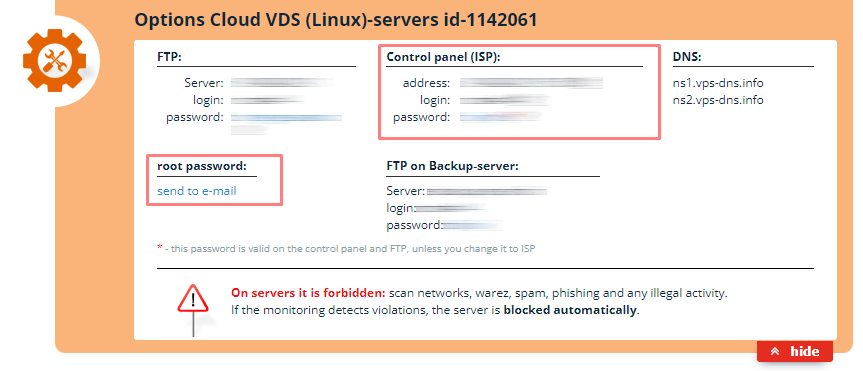This screenshot has width=863, height=371.
Task: Click the double chevron on hide button
Action: [775, 352]
